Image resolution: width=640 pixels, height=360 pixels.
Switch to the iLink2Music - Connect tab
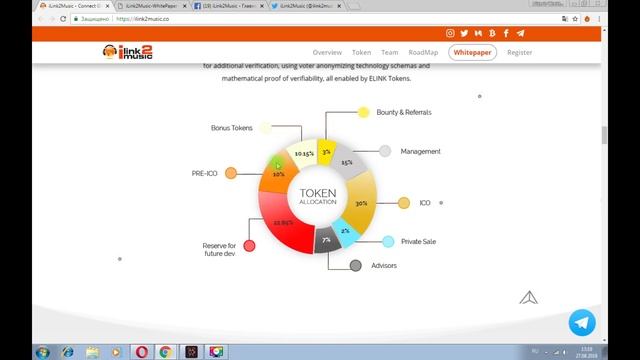click(74, 6)
